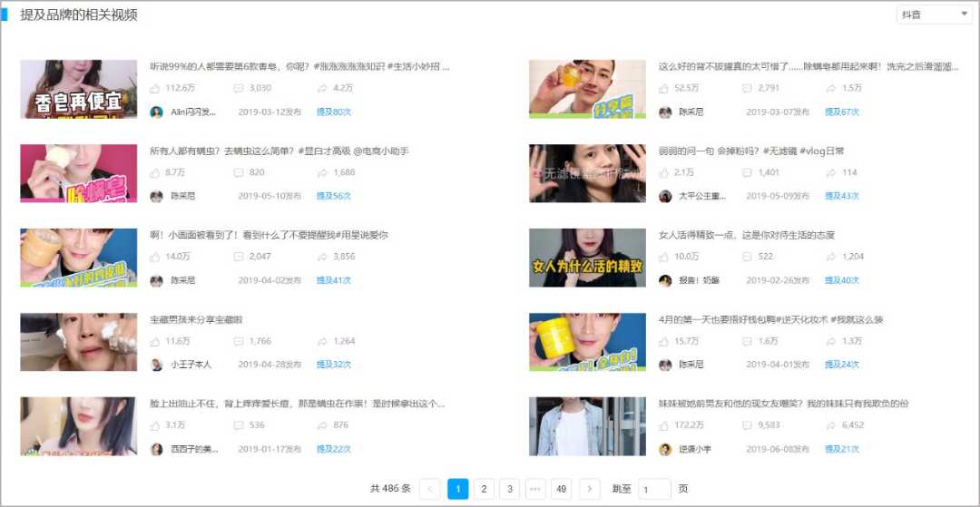Select page 2 in pagination

coord(484,488)
